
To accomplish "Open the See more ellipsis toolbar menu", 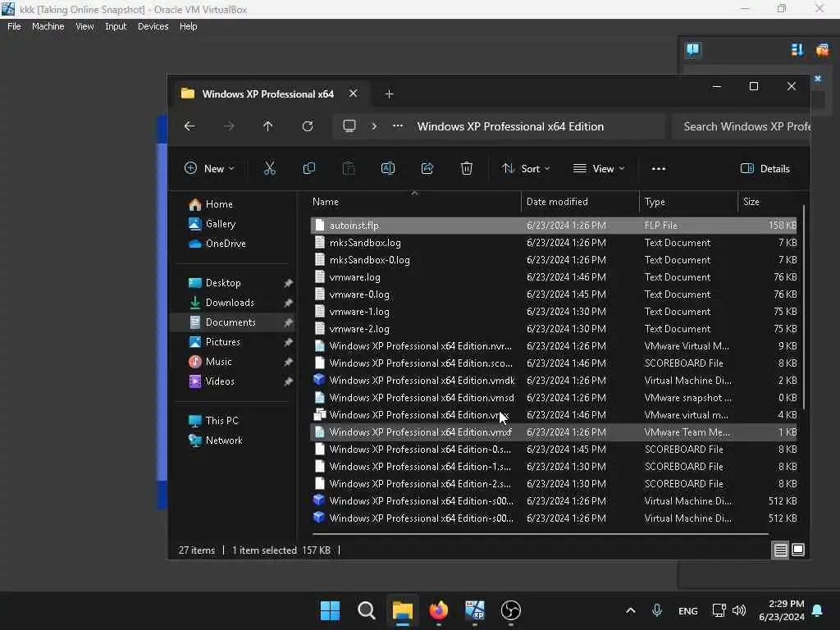I will tap(659, 168).
